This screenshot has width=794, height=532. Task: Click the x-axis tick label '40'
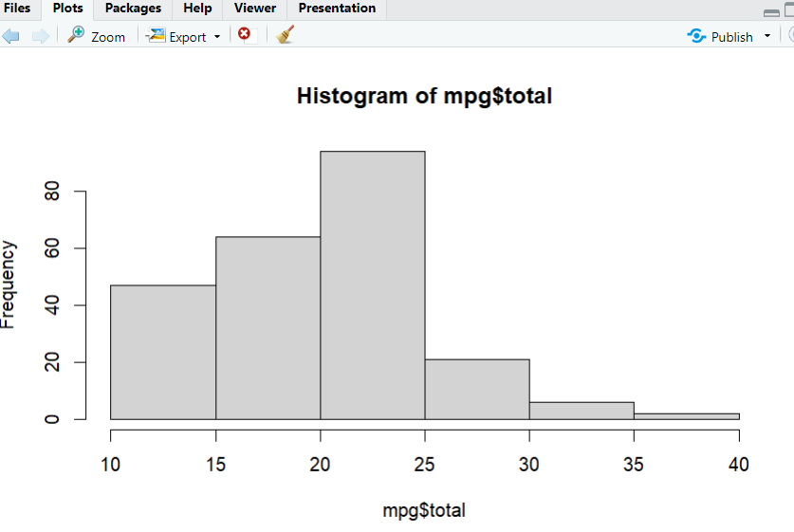click(x=739, y=464)
